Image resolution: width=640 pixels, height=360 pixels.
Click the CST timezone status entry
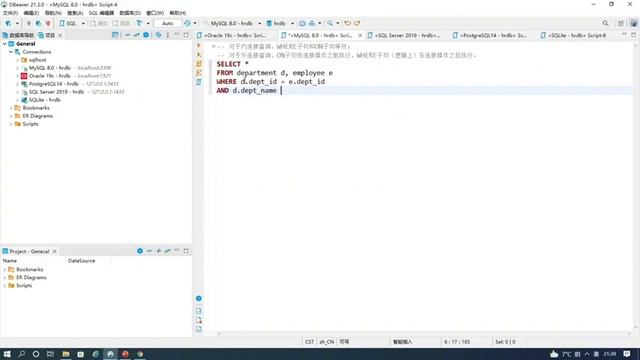tap(309, 342)
